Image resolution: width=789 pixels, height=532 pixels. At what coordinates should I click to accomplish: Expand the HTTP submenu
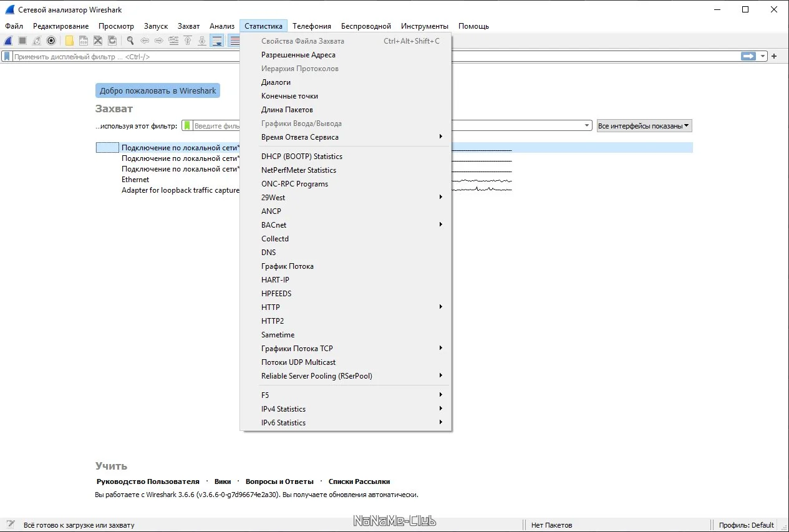coord(346,307)
